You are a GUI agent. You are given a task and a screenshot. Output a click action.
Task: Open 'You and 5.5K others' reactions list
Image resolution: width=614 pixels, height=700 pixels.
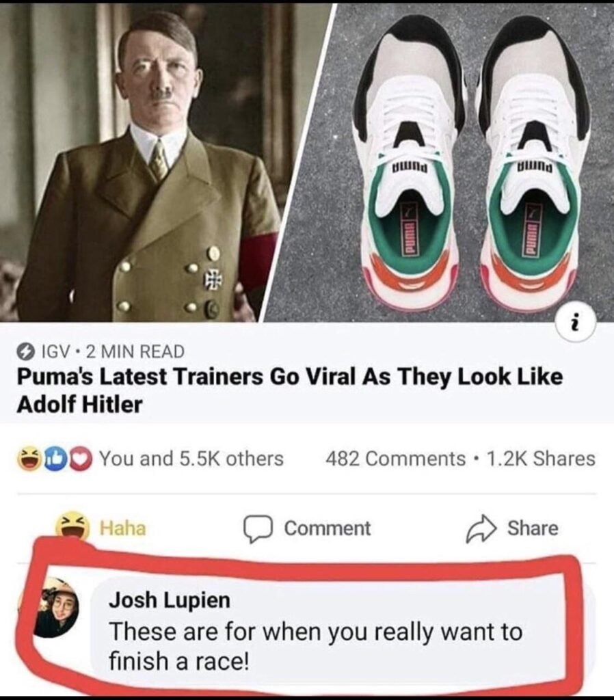[x=191, y=459]
